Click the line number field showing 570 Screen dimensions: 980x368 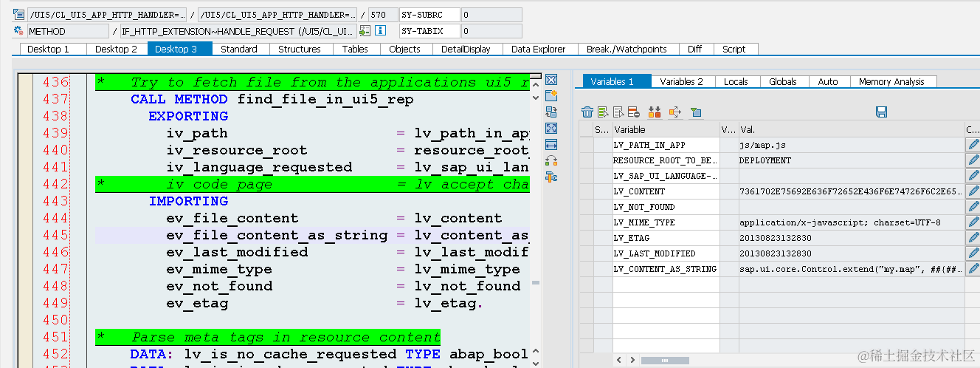pos(382,15)
